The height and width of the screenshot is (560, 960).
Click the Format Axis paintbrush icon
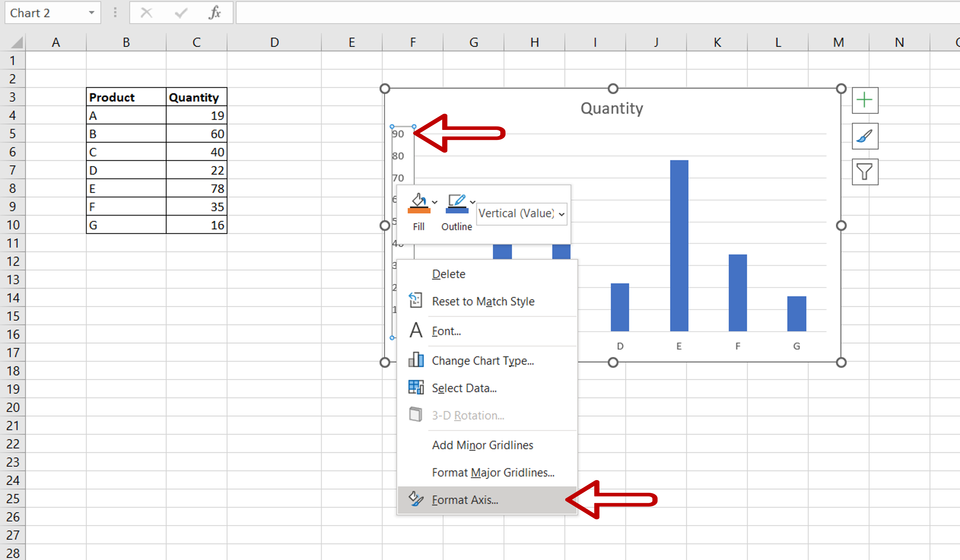click(415, 499)
